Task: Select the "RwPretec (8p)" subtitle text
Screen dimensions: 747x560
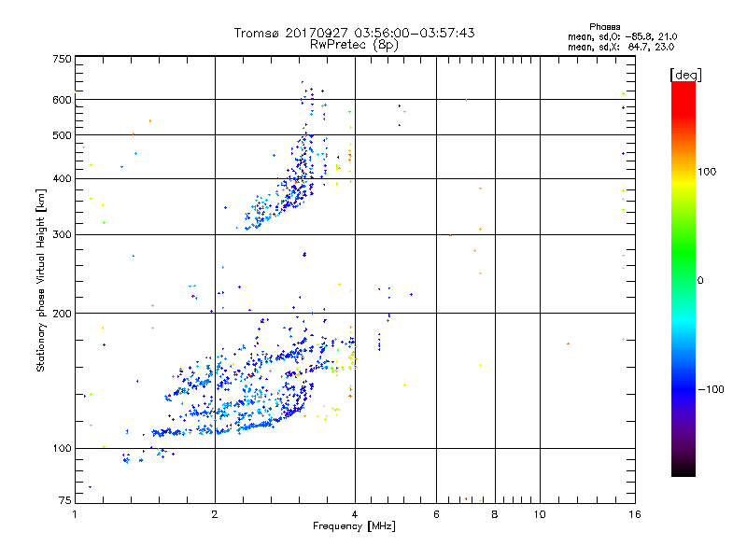Action: [354, 45]
